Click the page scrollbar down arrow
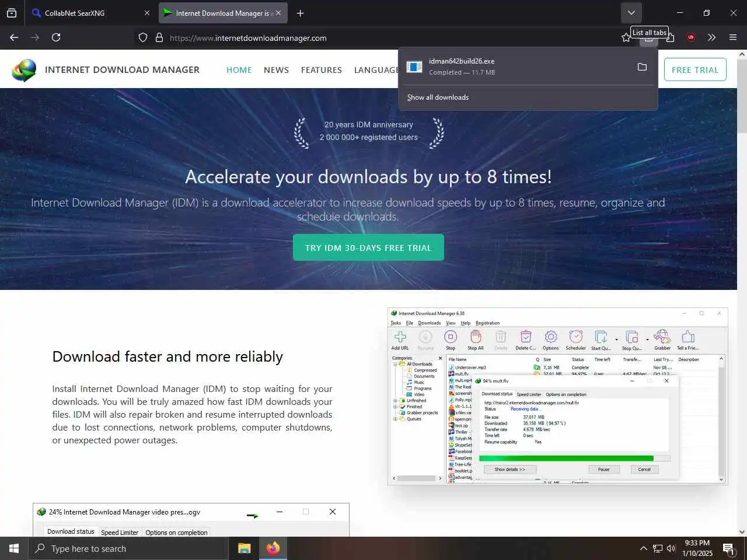This screenshot has height=560, width=747. [742, 531]
